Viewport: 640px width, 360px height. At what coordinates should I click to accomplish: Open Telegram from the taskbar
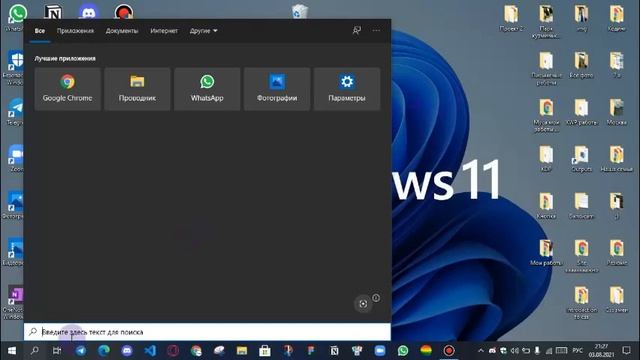[81, 351]
